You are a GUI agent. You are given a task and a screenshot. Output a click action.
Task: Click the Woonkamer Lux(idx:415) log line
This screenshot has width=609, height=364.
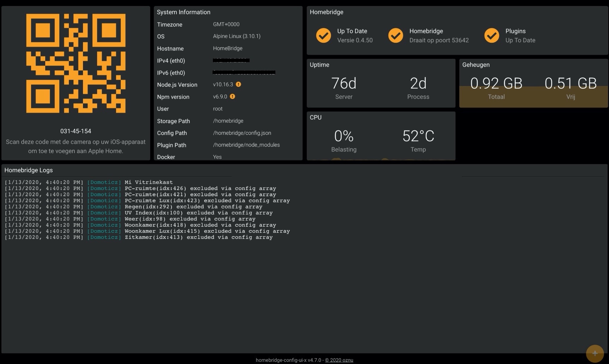point(147,231)
